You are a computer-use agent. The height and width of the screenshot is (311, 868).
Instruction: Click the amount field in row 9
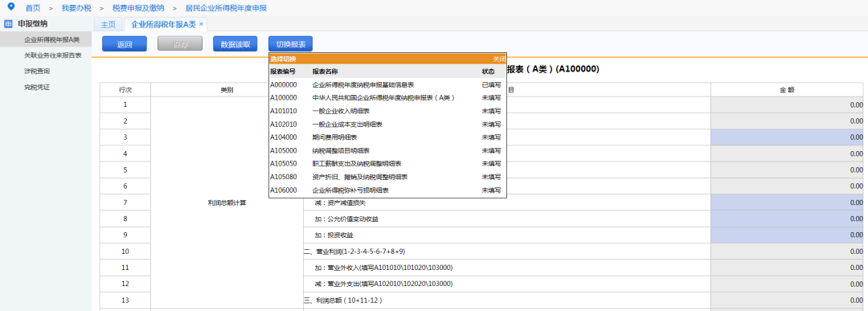[787, 235]
